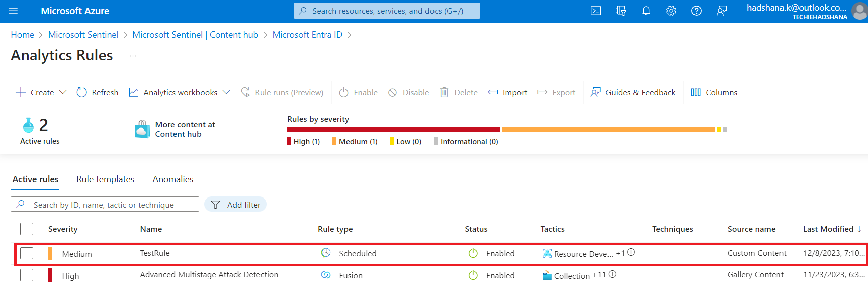Go to Home breadcrumb
The height and width of the screenshot is (297, 868).
click(x=23, y=35)
